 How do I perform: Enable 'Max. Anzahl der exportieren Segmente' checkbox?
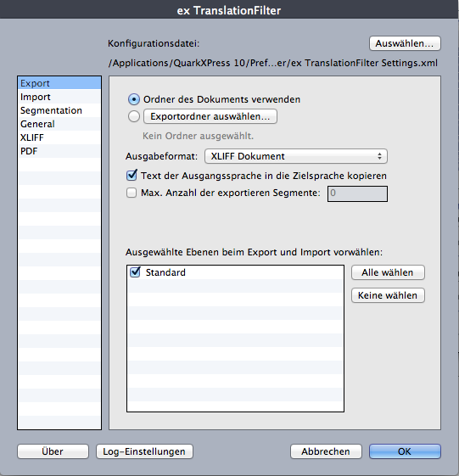coord(132,193)
